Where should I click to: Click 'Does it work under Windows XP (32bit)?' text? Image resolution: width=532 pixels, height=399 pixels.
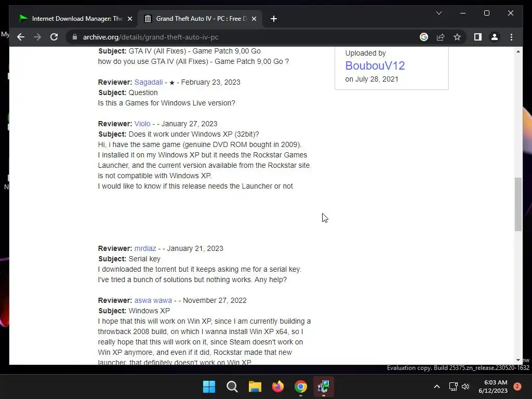point(194,134)
